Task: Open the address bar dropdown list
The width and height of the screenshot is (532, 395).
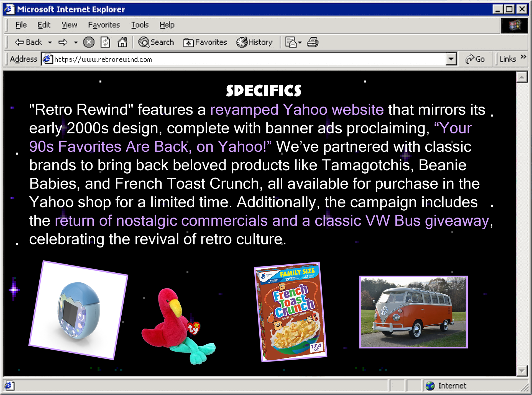Action: [451, 59]
